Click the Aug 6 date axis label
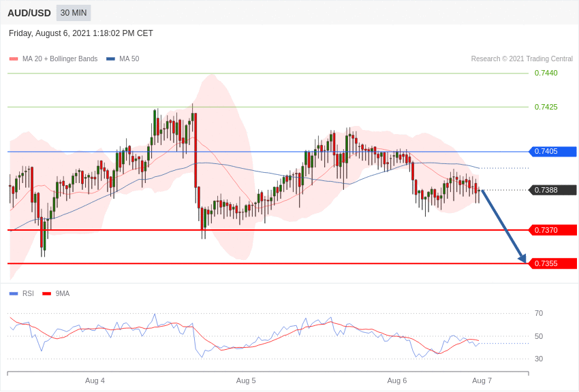 397,380
